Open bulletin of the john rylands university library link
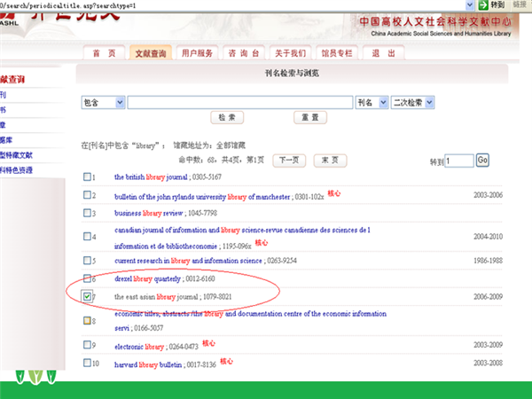Image resolution: width=532 pixels, height=399 pixels. [202, 197]
